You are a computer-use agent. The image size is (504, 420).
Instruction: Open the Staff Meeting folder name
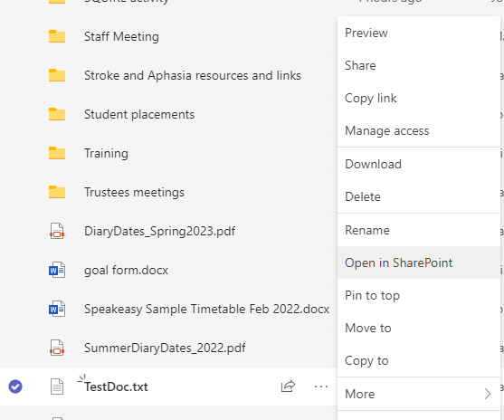[121, 37]
